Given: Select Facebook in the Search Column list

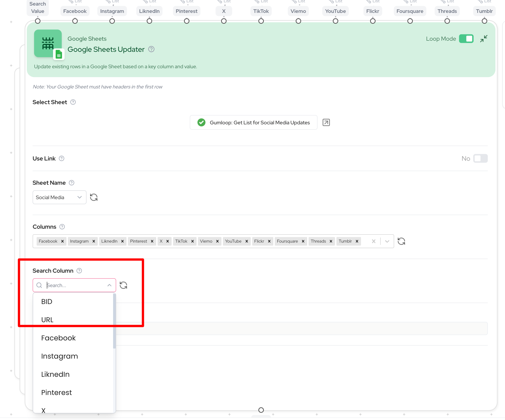Looking at the screenshot, I should pos(73,338).
